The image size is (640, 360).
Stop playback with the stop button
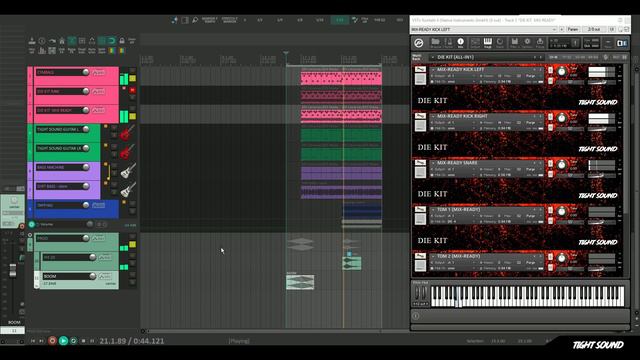click(83, 340)
